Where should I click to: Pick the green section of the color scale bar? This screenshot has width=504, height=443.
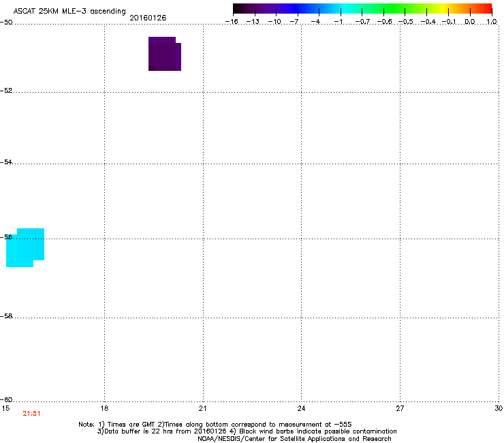pos(395,8)
